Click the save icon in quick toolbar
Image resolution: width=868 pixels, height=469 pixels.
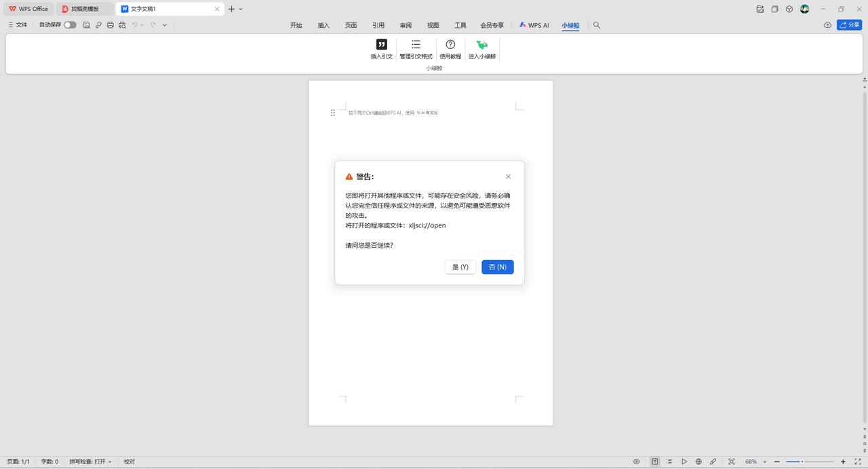click(87, 25)
